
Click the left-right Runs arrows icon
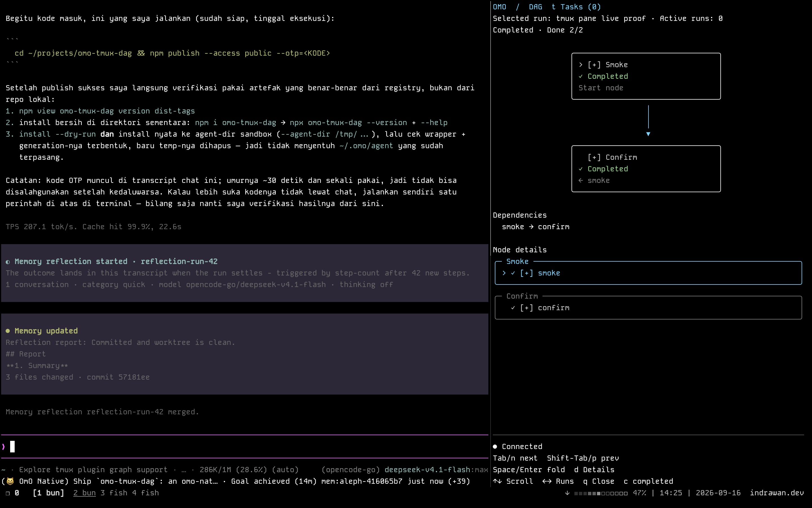click(x=547, y=481)
